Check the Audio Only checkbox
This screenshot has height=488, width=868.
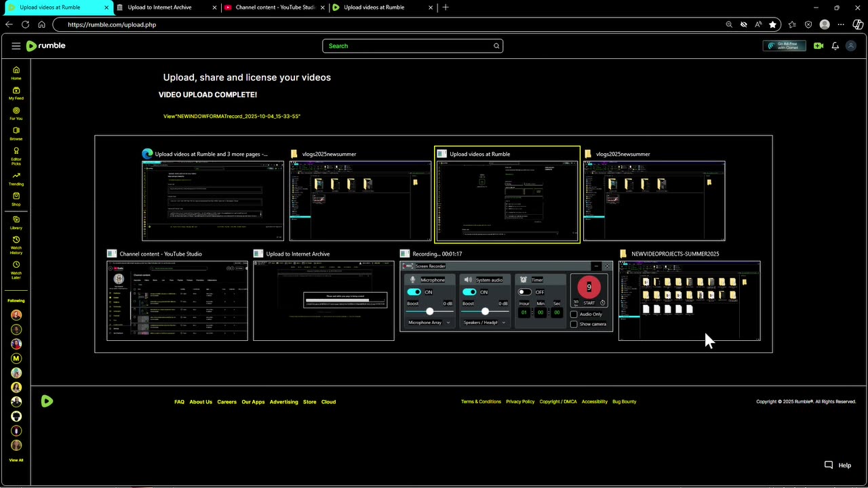[574, 314]
